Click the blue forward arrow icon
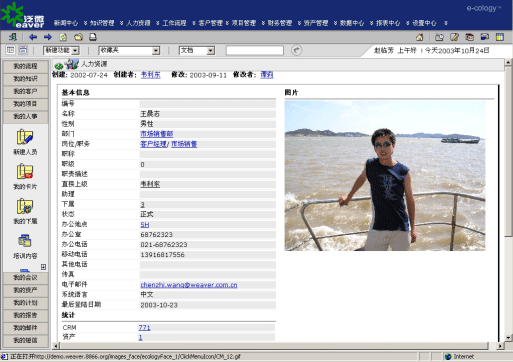Screen dimensions: 513x362 48,37
